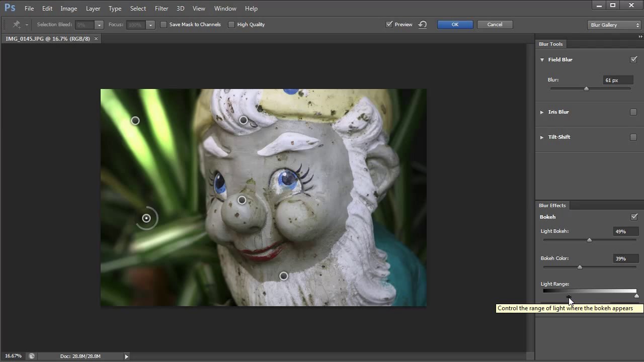Screen dimensions: 644x362
Task: Open the Blur Gallery workspace dropdown
Action: tap(614, 25)
